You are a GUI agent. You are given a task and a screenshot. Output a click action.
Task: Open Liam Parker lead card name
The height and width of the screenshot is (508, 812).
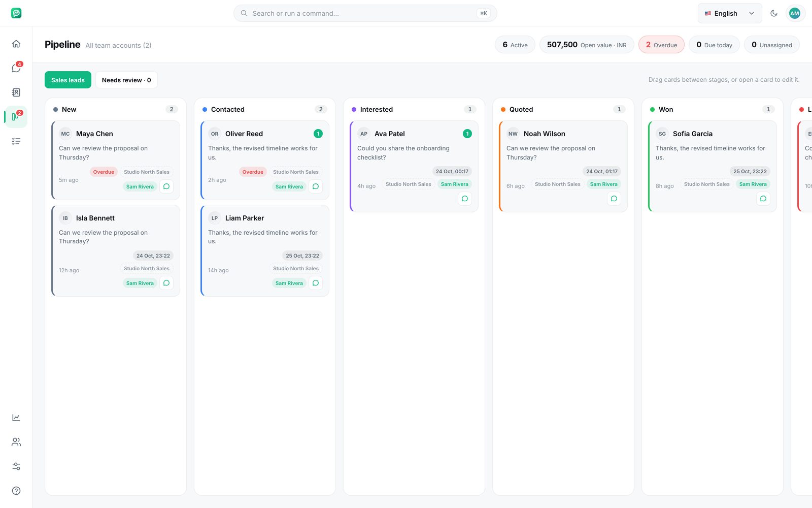(245, 218)
